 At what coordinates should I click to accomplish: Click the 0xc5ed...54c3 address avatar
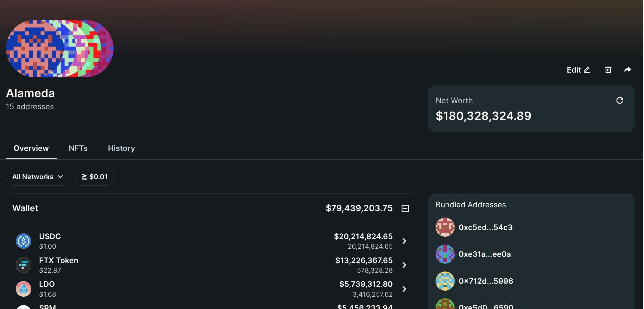point(445,227)
